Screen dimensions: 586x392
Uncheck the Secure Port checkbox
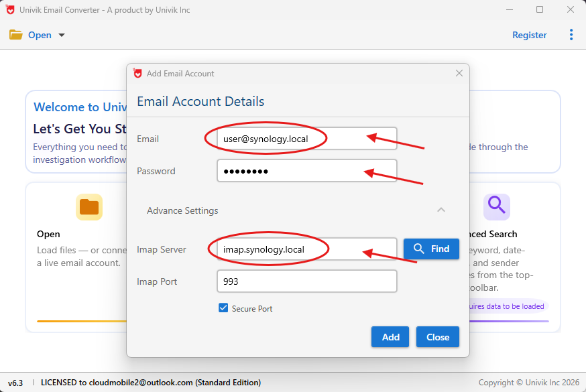tap(223, 308)
